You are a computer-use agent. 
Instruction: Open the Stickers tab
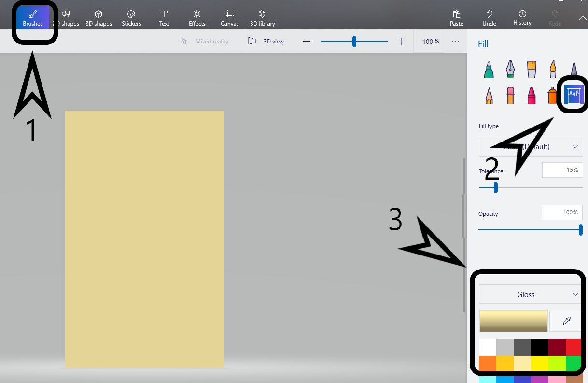131,18
